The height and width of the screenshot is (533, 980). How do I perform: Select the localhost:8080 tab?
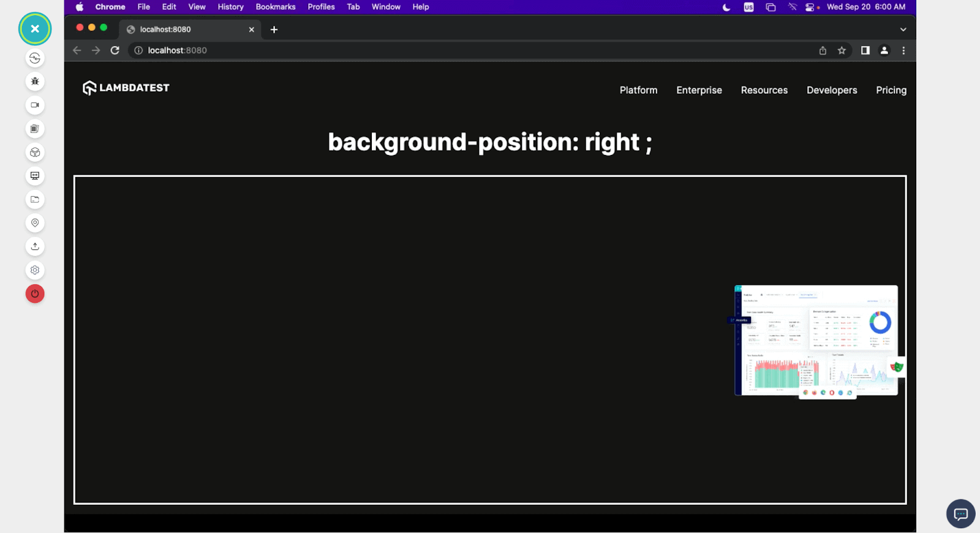point(190,29)
